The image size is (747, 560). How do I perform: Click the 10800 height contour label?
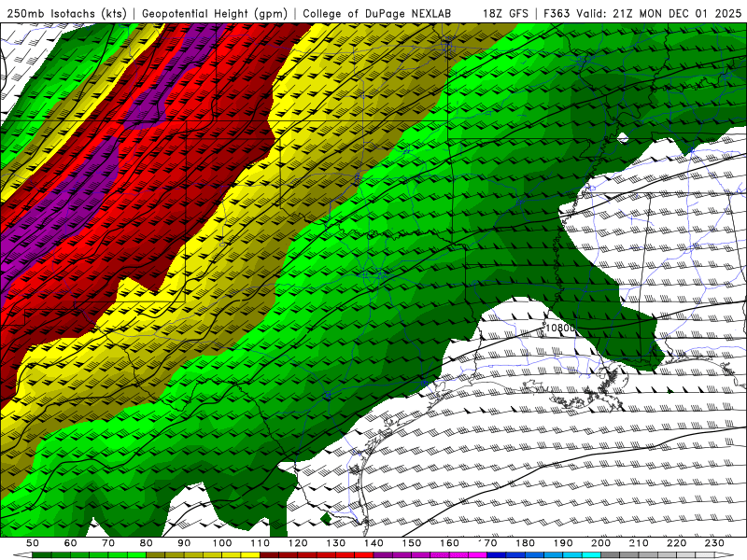(x=560, y=328)
